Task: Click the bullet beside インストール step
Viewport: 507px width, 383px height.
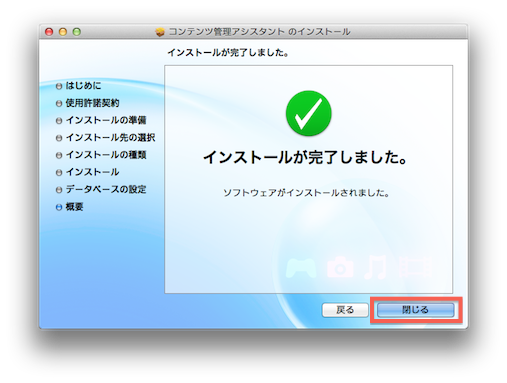Action: click(x=59, y=173)
